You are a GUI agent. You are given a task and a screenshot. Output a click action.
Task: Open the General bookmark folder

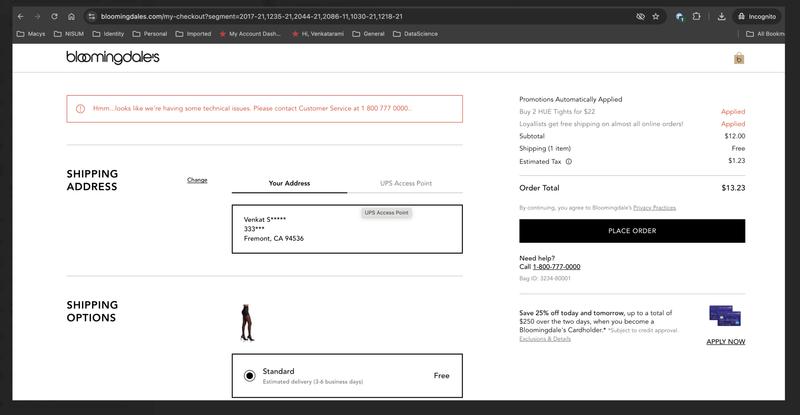click(x=368, y=34)
